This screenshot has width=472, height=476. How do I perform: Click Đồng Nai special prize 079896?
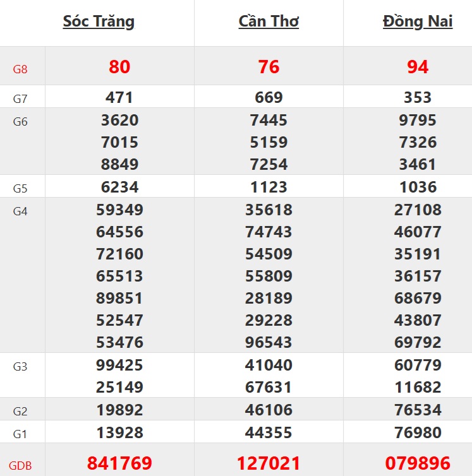(418, 463)
